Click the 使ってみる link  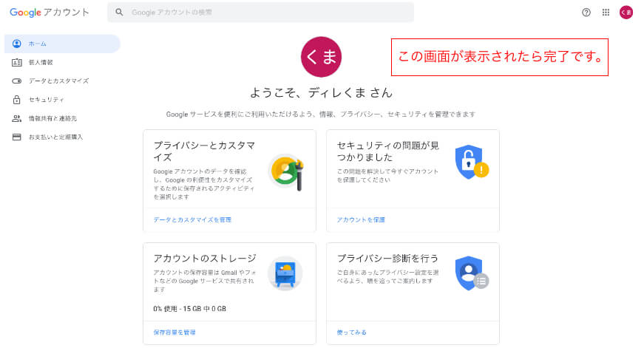[x=351, y=332]
